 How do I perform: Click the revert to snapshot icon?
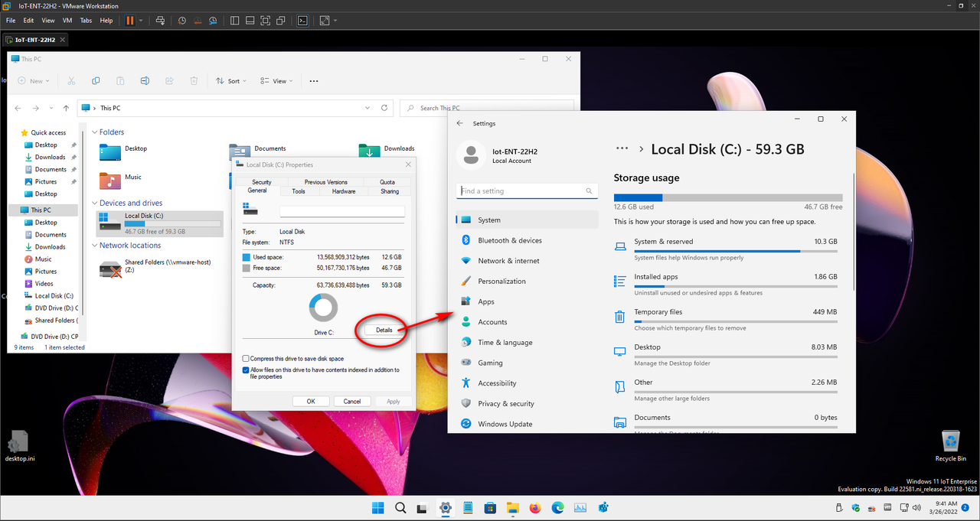point(198,20)
